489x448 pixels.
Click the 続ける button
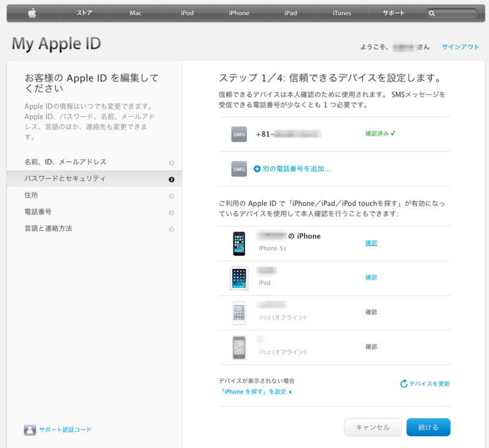point(428,427)
